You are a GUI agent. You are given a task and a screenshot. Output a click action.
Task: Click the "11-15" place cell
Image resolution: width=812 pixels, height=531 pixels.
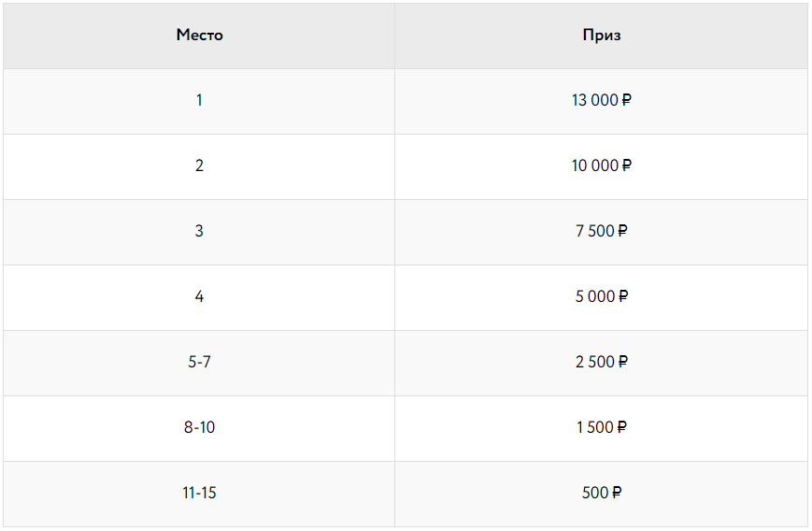click(x=199, y=493)
